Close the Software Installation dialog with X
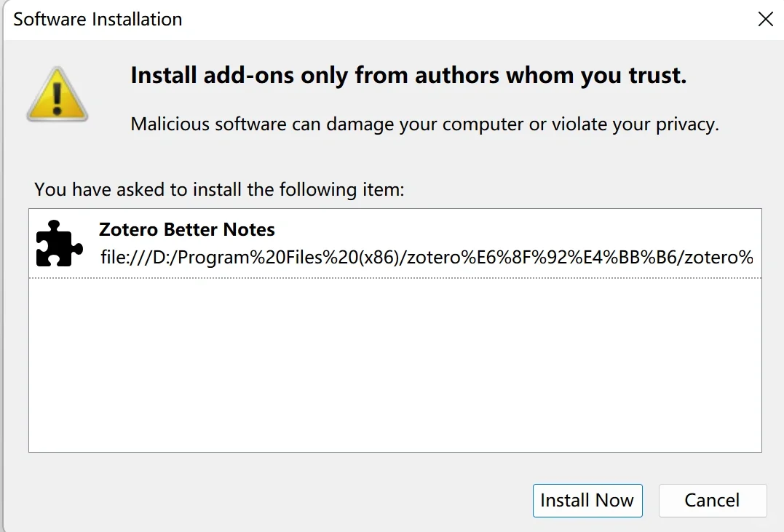 tap(765, 20)
